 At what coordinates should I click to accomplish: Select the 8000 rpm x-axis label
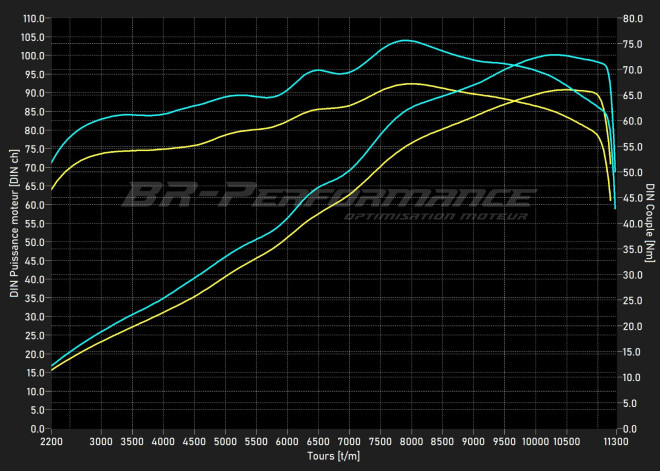coord(411,441)
